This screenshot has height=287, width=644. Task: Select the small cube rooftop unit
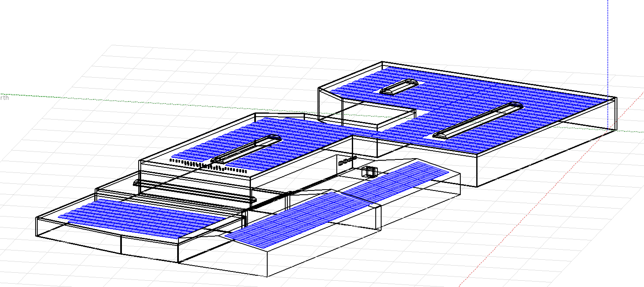(369, 172)
